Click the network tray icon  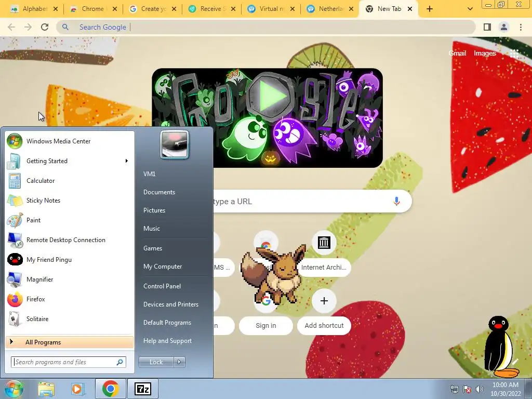point(454,389)
